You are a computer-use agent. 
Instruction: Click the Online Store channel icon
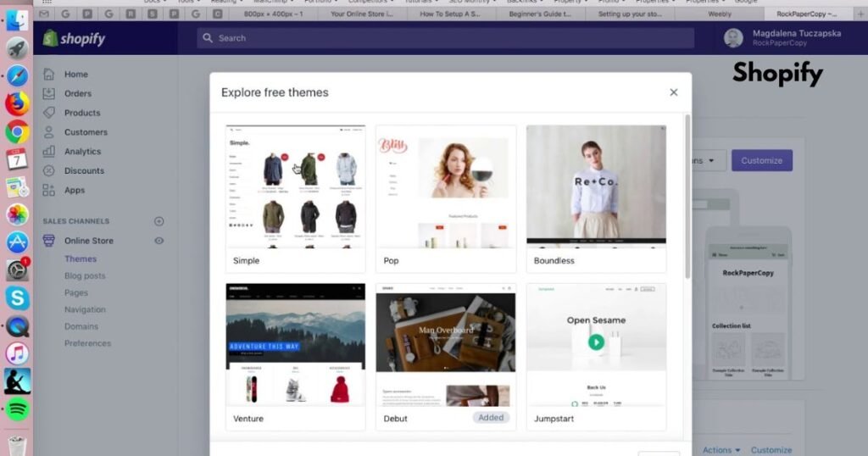pos(48,241)
